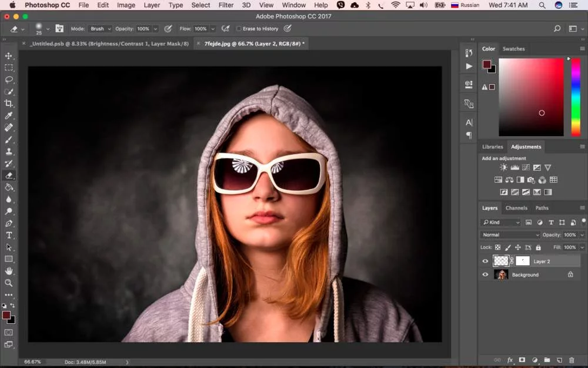Select the Hand tool

pyautogui.click(x=9, y=271)
